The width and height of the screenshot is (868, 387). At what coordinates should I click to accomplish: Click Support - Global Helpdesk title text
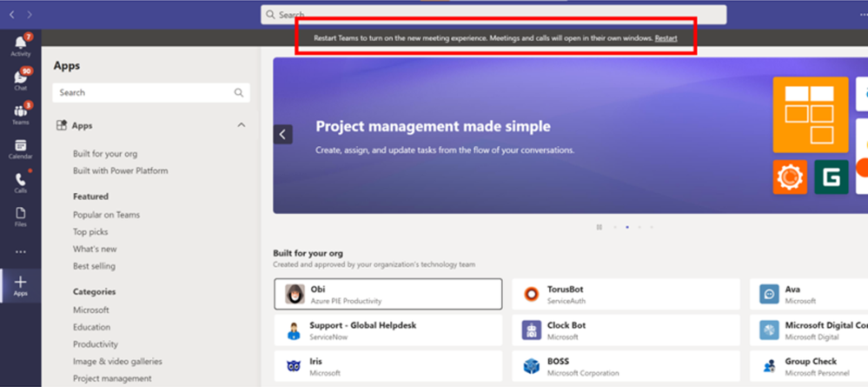coord(362,325)
